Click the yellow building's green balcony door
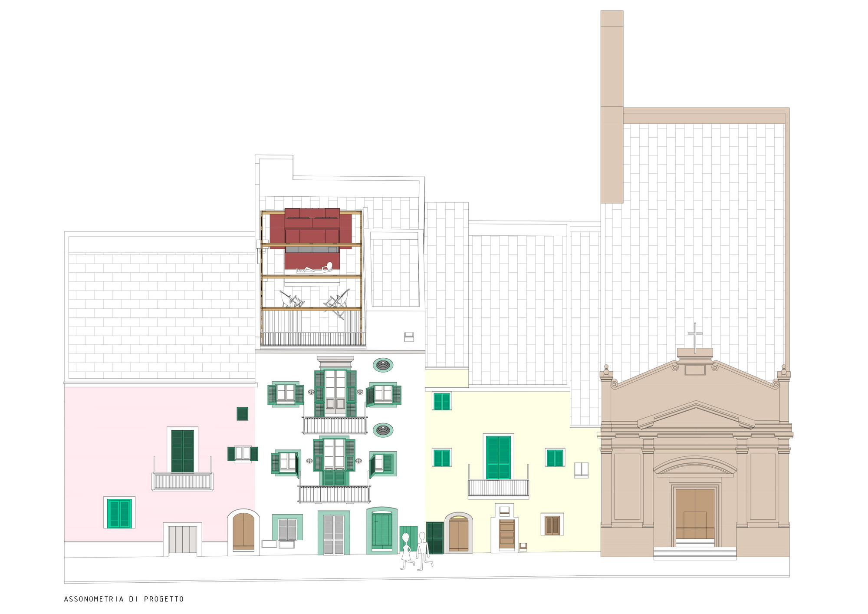868x614 pixels. tap(498, 457)
